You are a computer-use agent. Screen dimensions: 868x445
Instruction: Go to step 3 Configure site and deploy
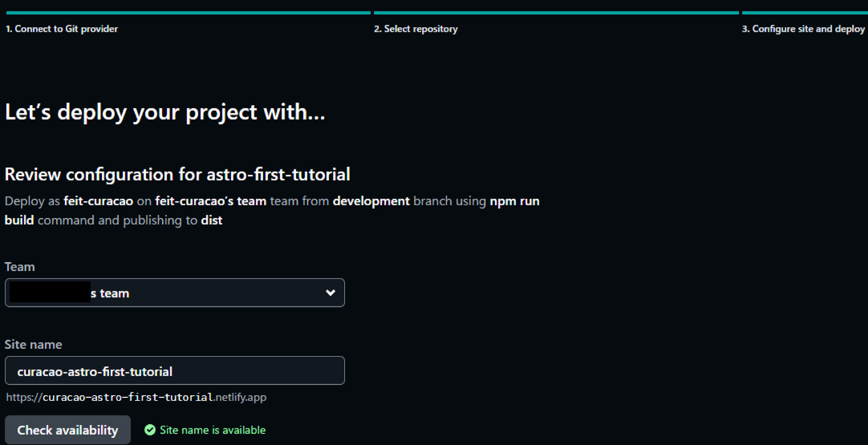[803, 29]
